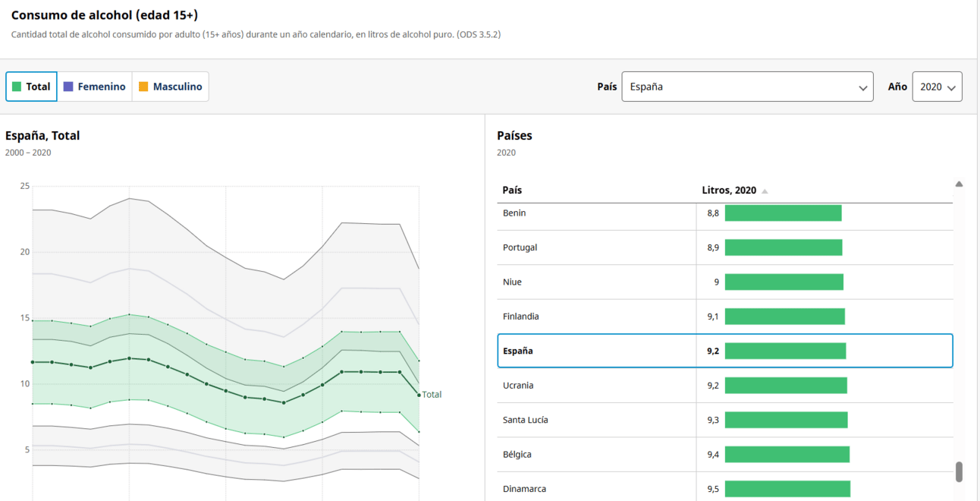Viewport: 980px width, 501px height.
Task: Click the purple square icon on Femenino
Action: (x=68, y=87)
